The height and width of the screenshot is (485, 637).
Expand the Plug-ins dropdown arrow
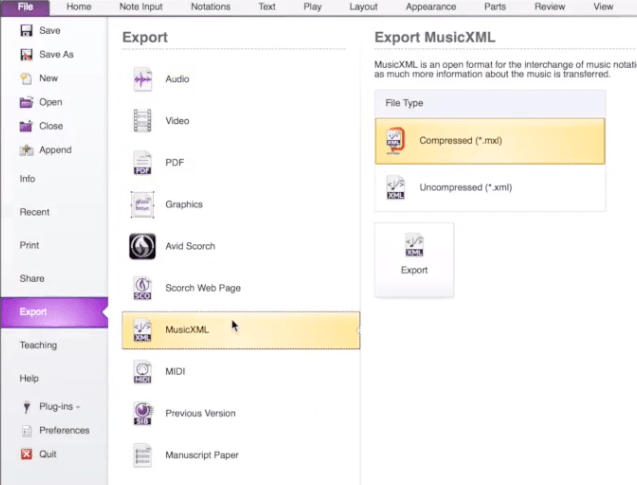pos(78,407)
